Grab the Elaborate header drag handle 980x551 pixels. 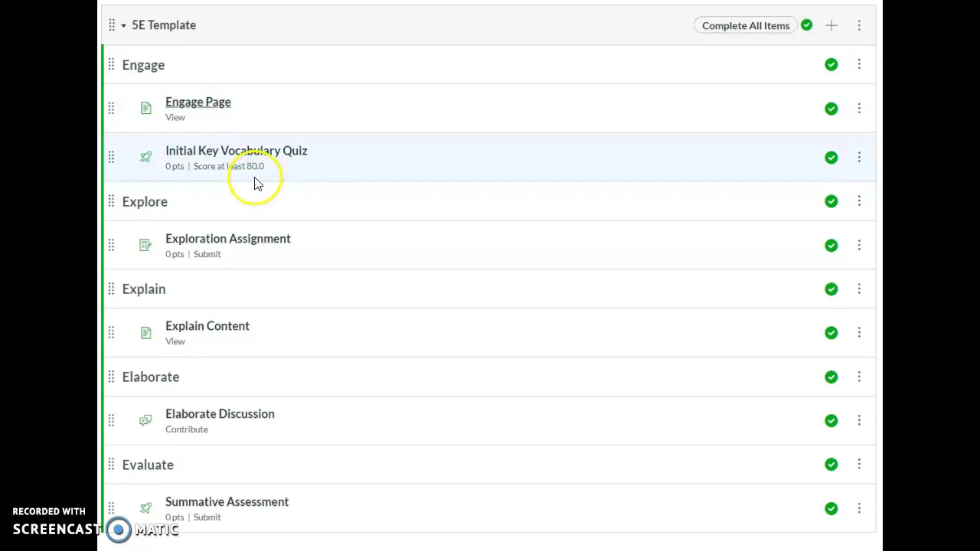(111, 377)
